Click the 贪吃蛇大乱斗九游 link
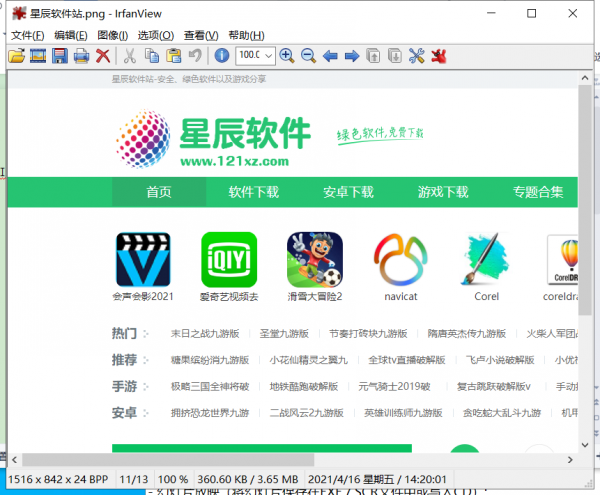This screenshot has width=600, height=495. 502,413
